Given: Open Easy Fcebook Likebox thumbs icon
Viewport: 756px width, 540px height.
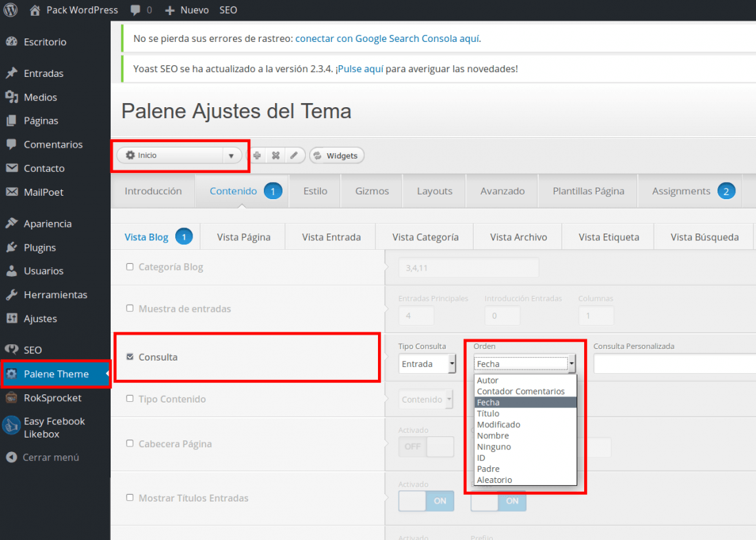Looking at the screenshot, I should 10,426.
